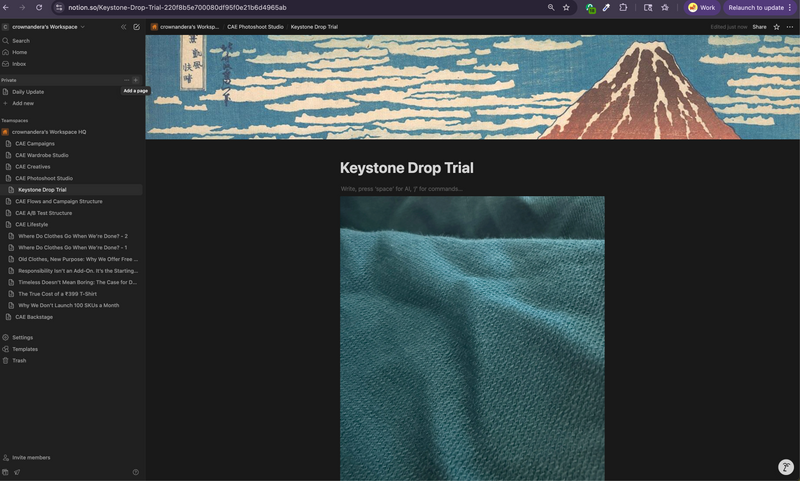The width and height of the screenshot is (800, 481).
Task: Click the Trash icon in sidebar
Action: click(x=19, y=360)
